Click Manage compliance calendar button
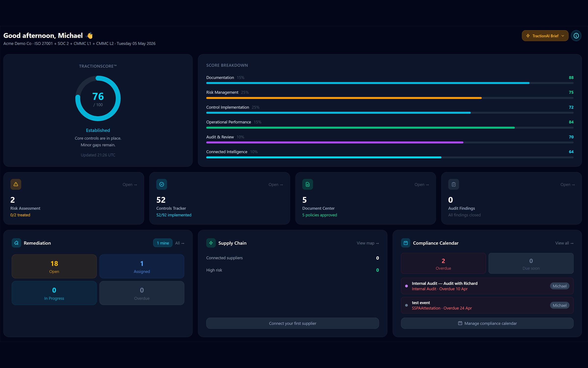The image size is (588, 368). click(487, 323)
